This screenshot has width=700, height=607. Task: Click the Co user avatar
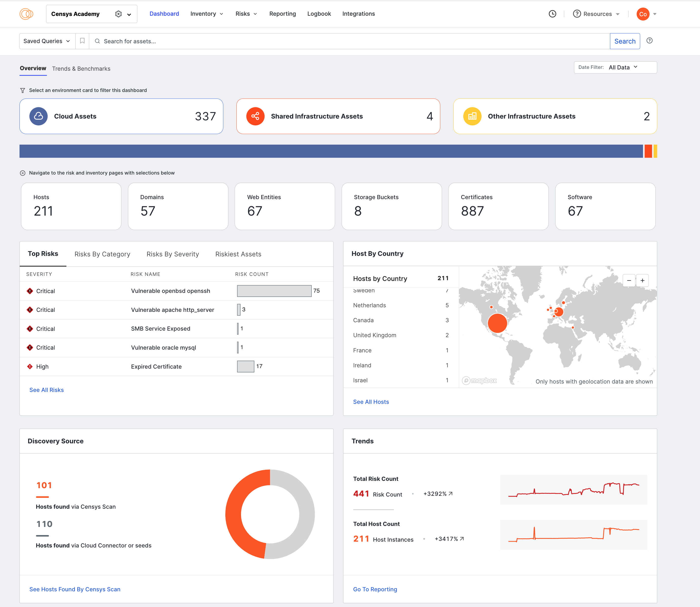[x=643, y=14]
